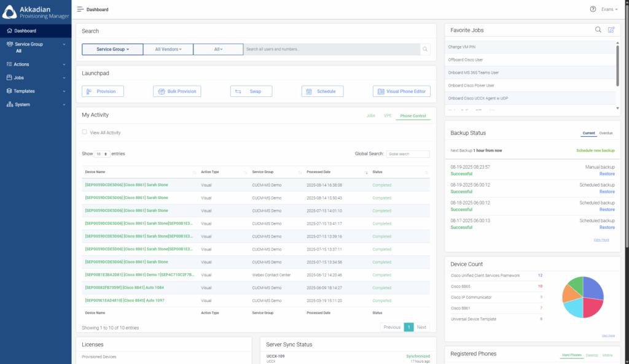This screenshot has height=364, width=629.
Task: Click the Favorite Jobs scrollbar down arrow
Action: (617, 108)
